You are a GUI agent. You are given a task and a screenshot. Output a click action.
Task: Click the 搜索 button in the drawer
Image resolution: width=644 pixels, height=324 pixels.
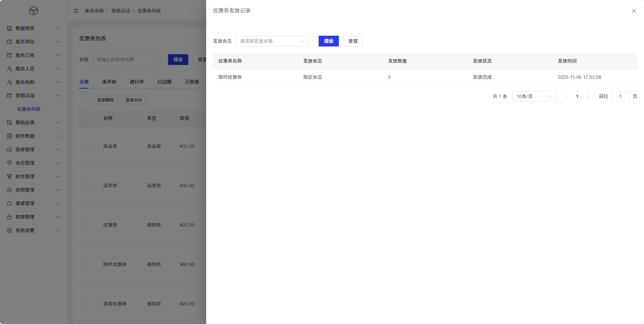point(328,41)
